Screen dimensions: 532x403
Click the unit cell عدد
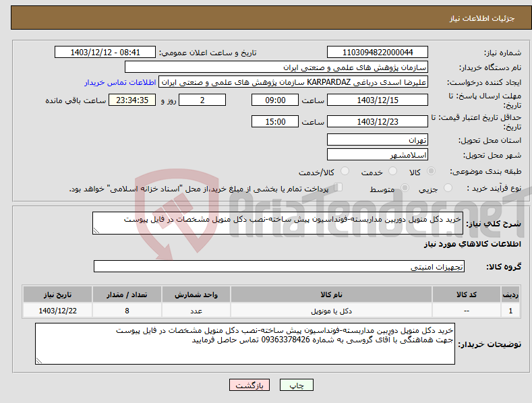(196, 311)
